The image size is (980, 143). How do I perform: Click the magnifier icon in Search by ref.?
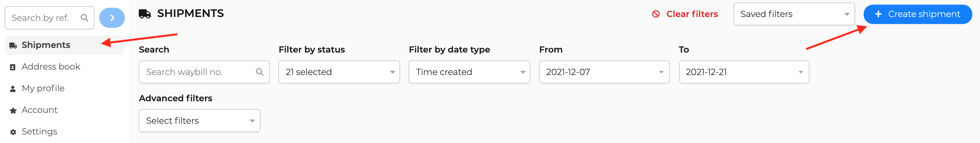click(x=84, y=18)
